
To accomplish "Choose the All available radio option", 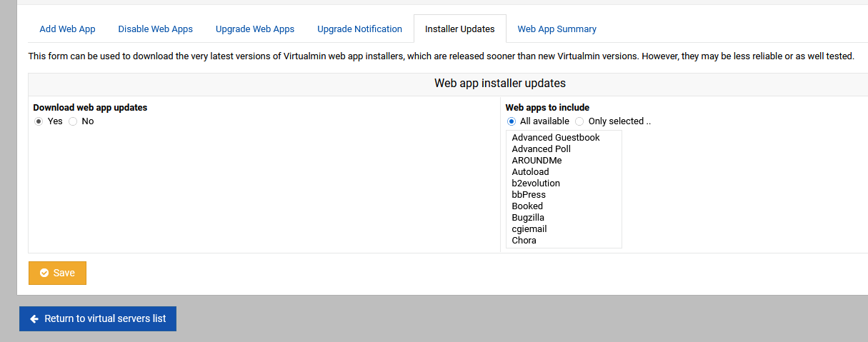I will 512,121.
